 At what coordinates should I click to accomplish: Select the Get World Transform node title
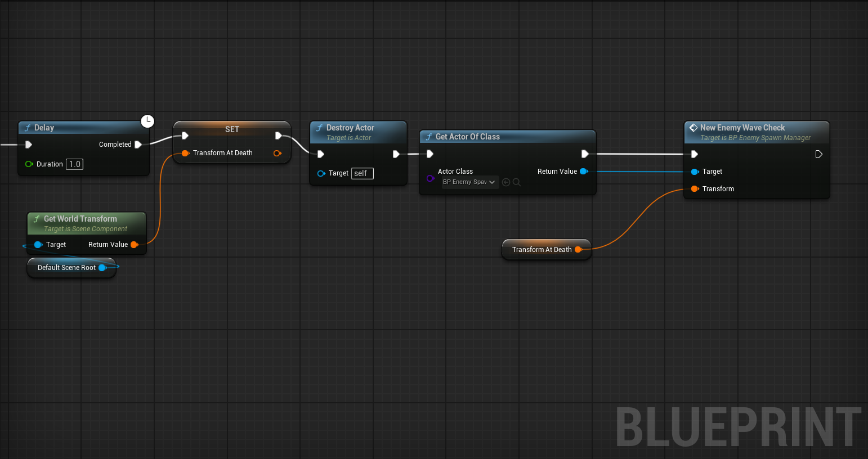(x=80, y=219)
